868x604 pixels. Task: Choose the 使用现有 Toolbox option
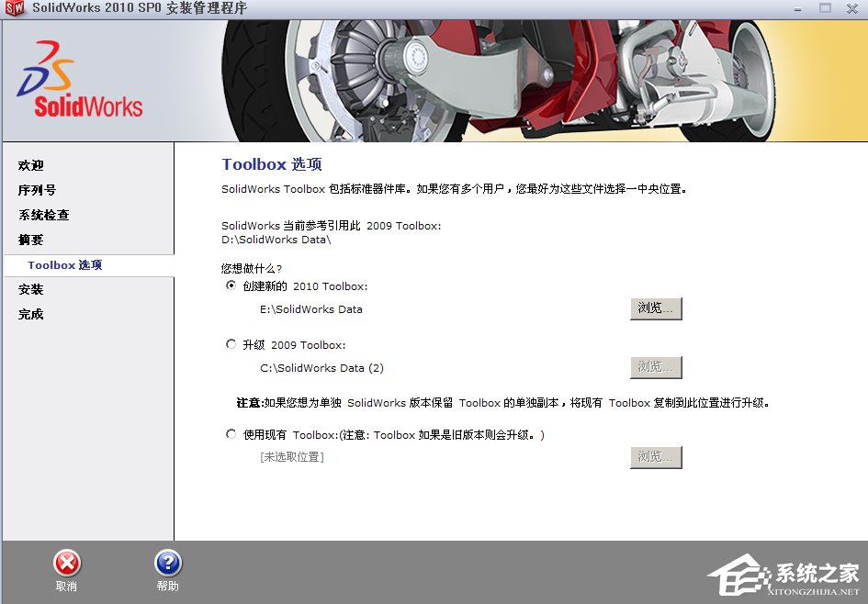point(231,434)
